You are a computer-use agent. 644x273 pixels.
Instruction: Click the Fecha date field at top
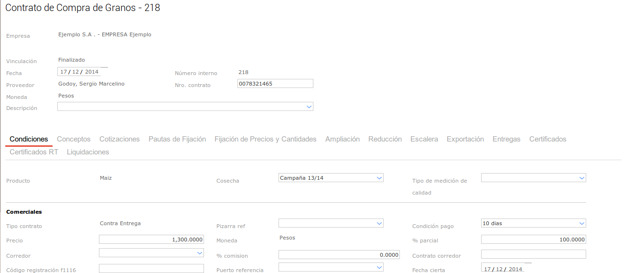79,72
